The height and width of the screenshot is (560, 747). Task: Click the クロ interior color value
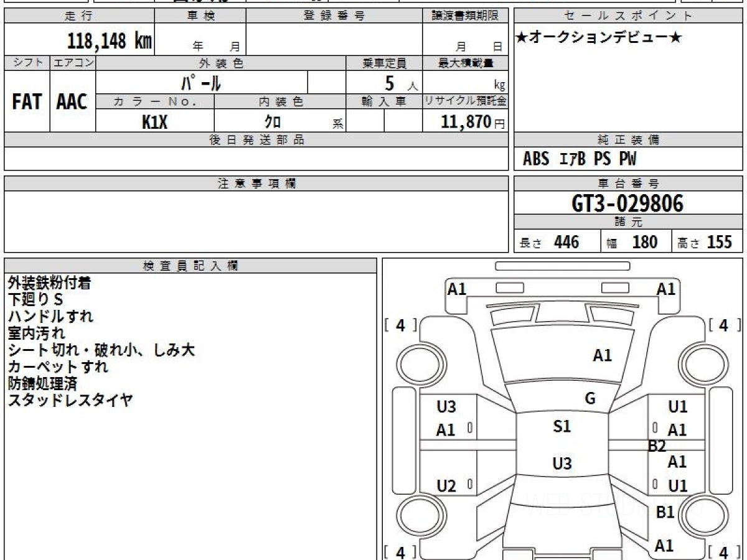[x=273, y=122]
